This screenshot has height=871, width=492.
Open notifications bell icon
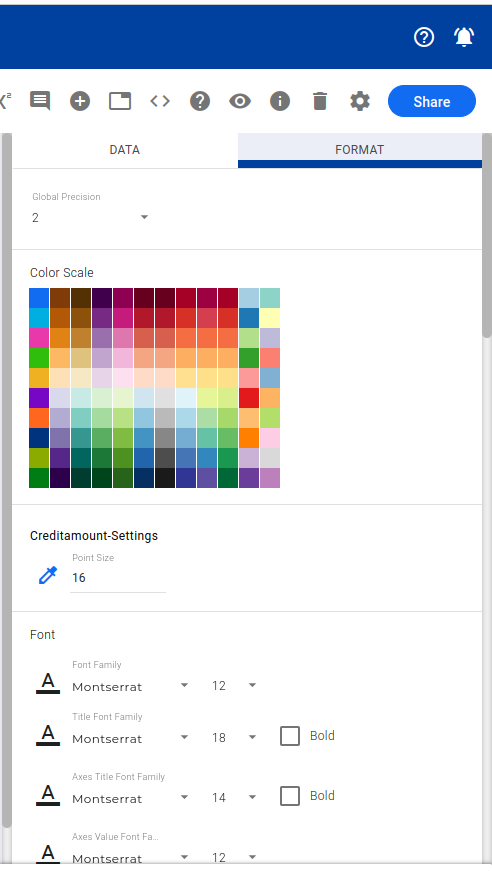(464, 37)
